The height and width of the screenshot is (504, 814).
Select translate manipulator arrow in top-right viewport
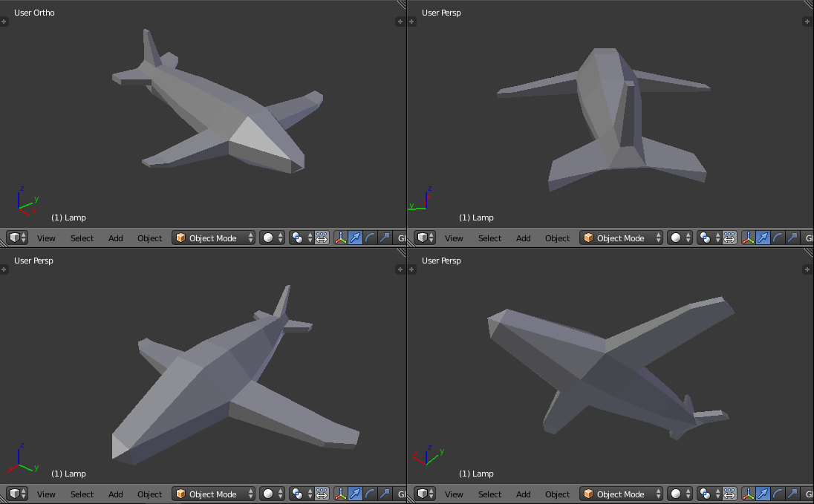[763, 238]
